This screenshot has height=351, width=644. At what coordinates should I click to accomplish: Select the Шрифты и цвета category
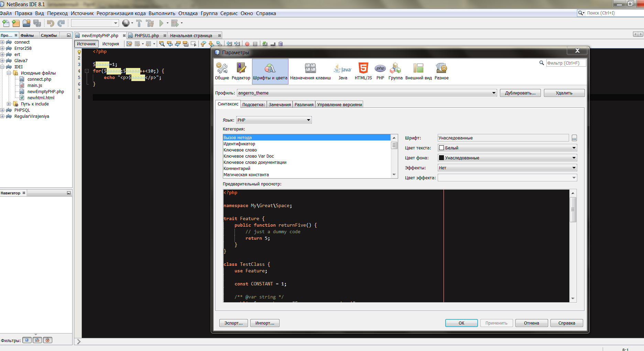point(270,71)
